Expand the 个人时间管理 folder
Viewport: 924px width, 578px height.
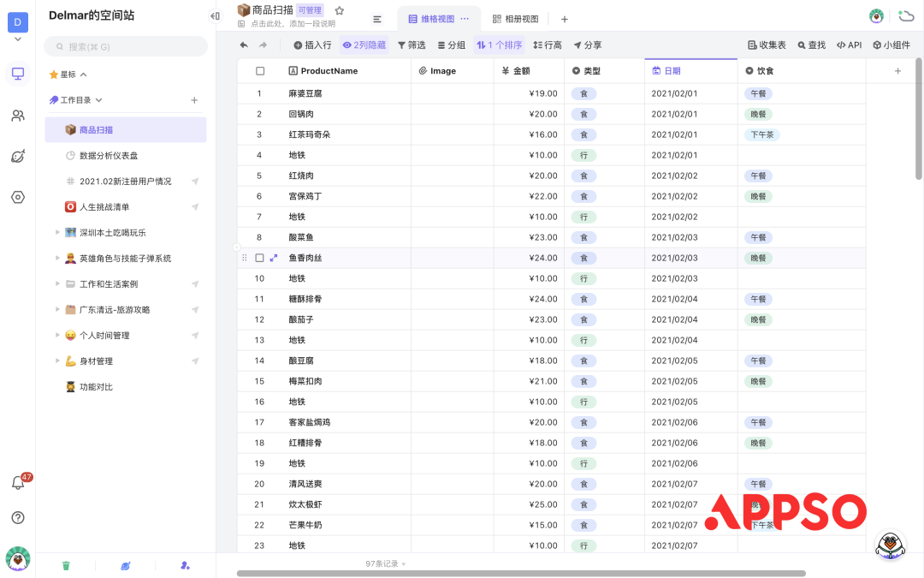tap(57, 335)
